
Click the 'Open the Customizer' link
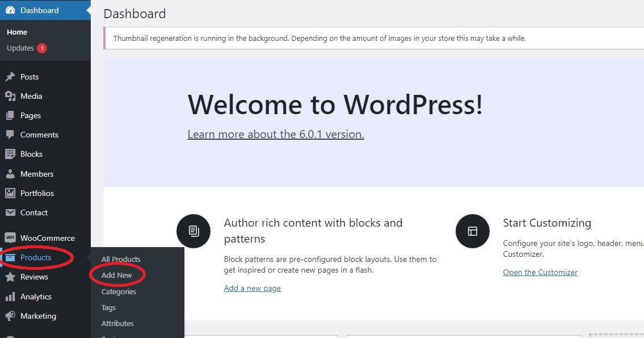click(x=540, y=272)
